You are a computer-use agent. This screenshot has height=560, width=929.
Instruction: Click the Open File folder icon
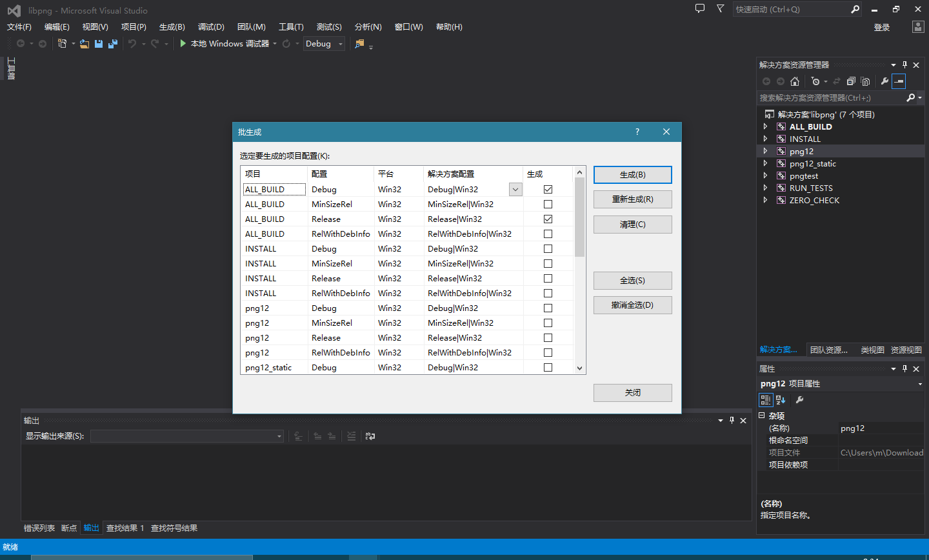(x=85, y=44)
